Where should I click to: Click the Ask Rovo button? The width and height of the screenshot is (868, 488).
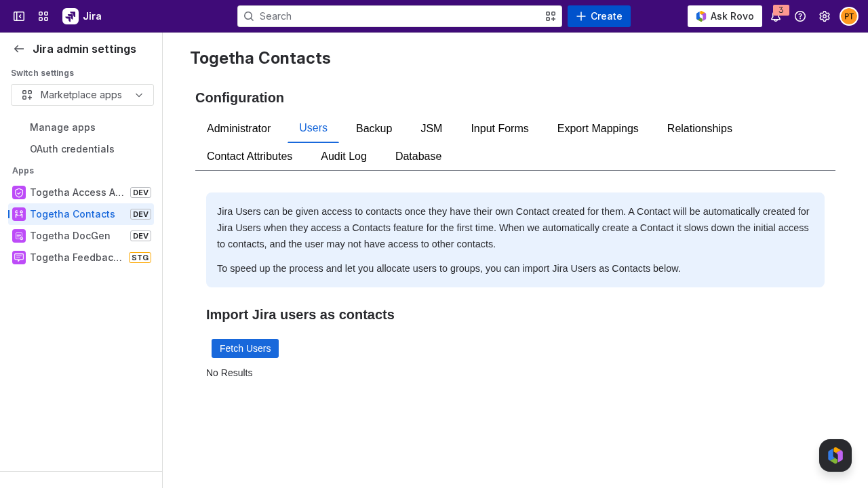[725, 16]
